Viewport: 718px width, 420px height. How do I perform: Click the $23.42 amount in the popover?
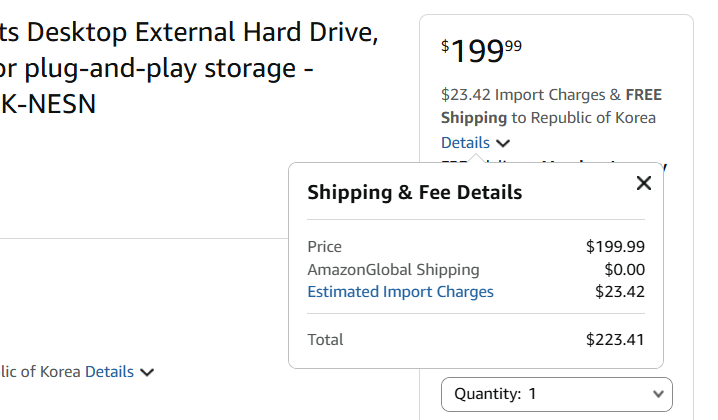click(x=620, y=292)
